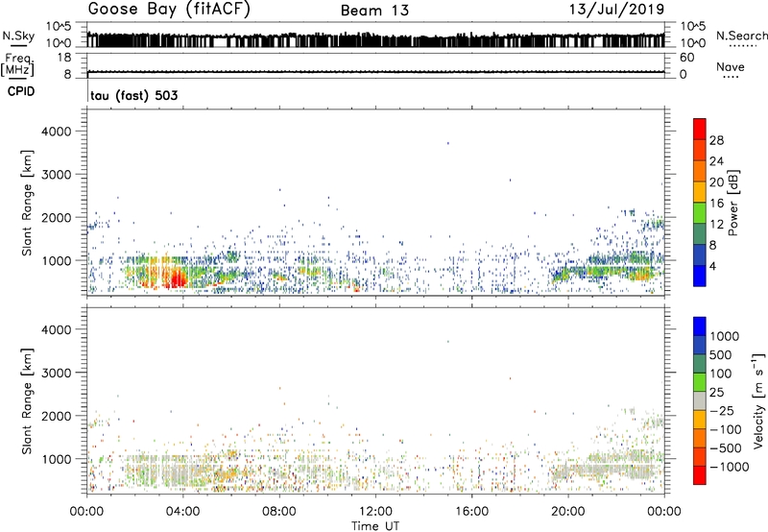Click the 'Power [dB]' colorbar label
This screenshot has height=532, width=768.
pos(732,203)
